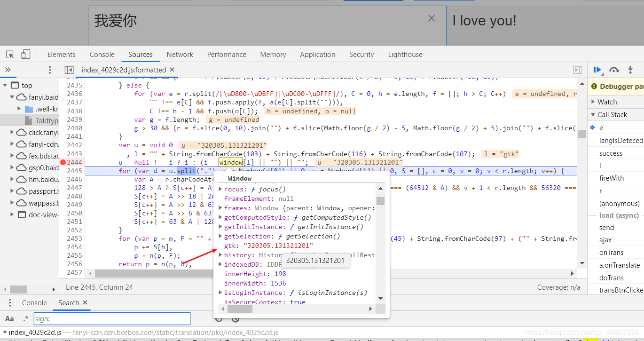Viewport: 644px width, 341px height.
Task: Remove the breakpoint on line 2444
Action: click(63, 162)
